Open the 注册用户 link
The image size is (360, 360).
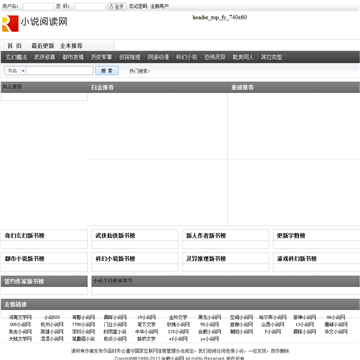point(159,6)
